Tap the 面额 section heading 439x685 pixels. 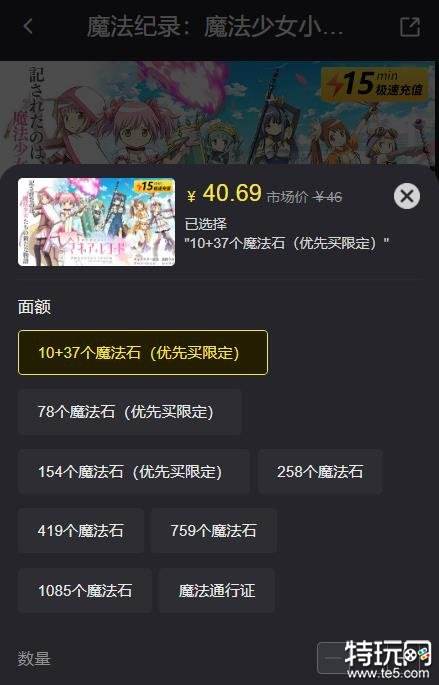[x=34, y=307]
